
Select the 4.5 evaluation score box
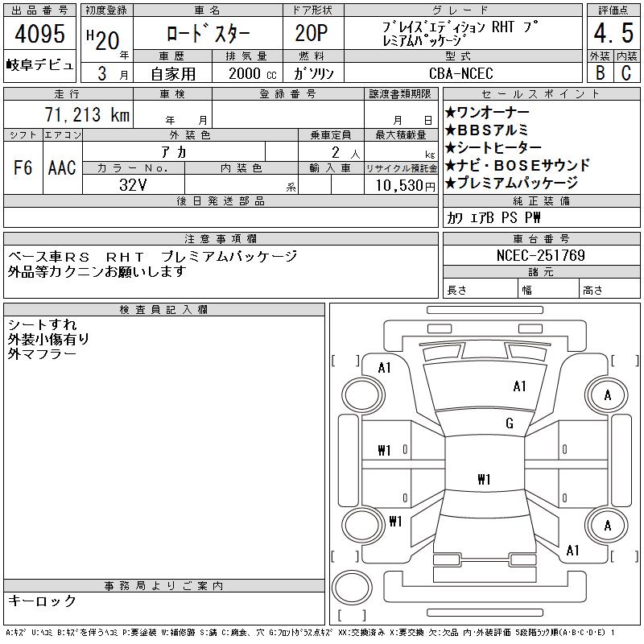613,33
